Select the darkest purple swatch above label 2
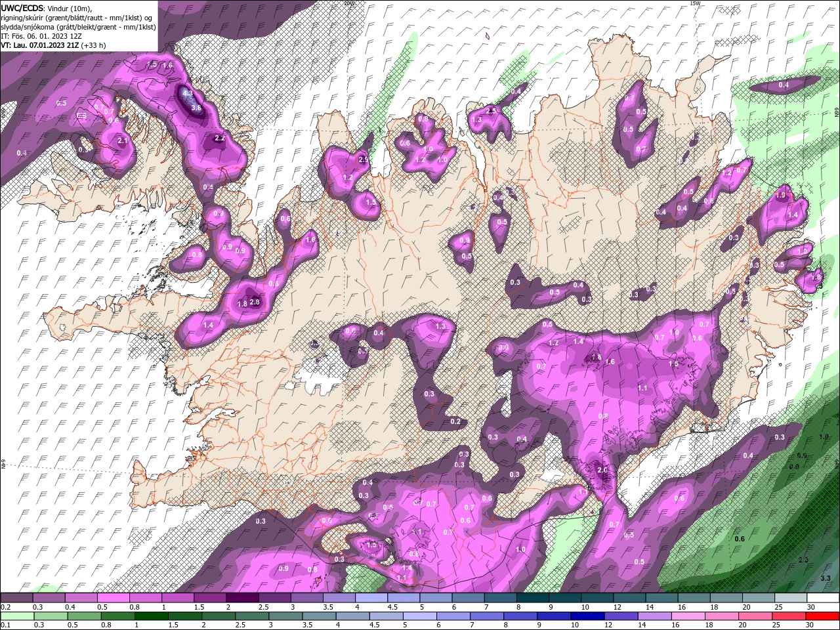This screenshot has height=630, width=840. [x=242, y=598]
